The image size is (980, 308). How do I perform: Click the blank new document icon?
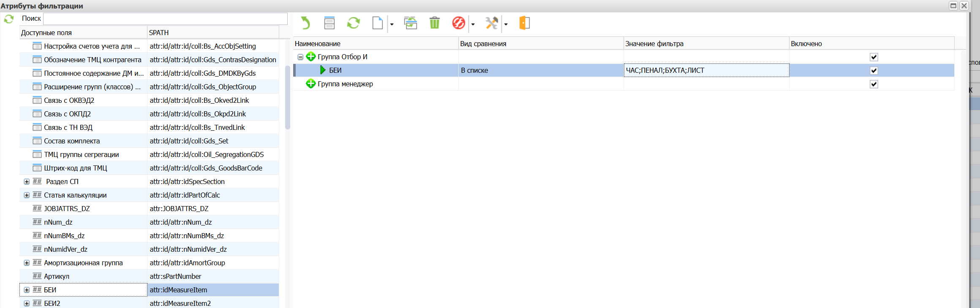[x=377, y=23]
